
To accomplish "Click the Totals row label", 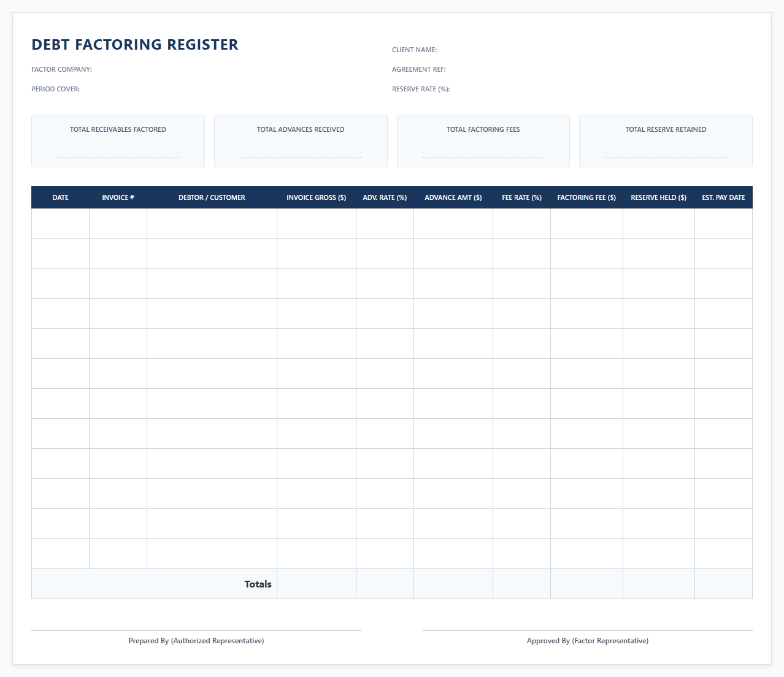I will (x=258, y=584).
